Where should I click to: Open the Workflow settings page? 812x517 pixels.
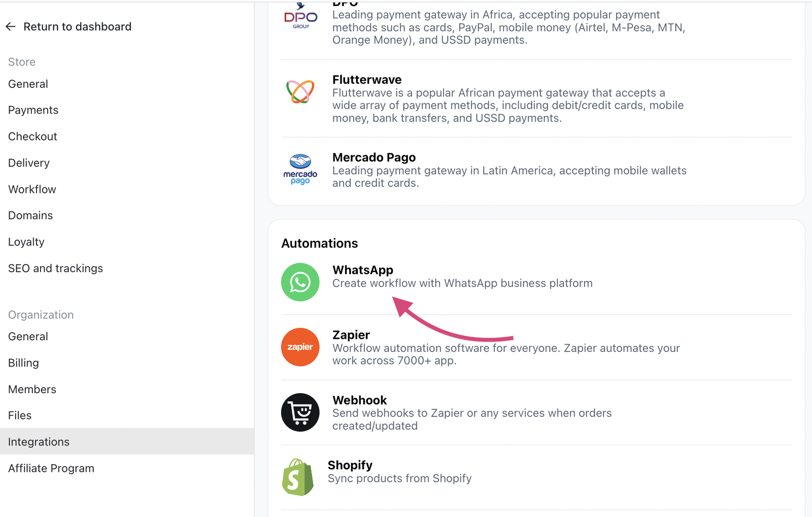pos(32,189)
